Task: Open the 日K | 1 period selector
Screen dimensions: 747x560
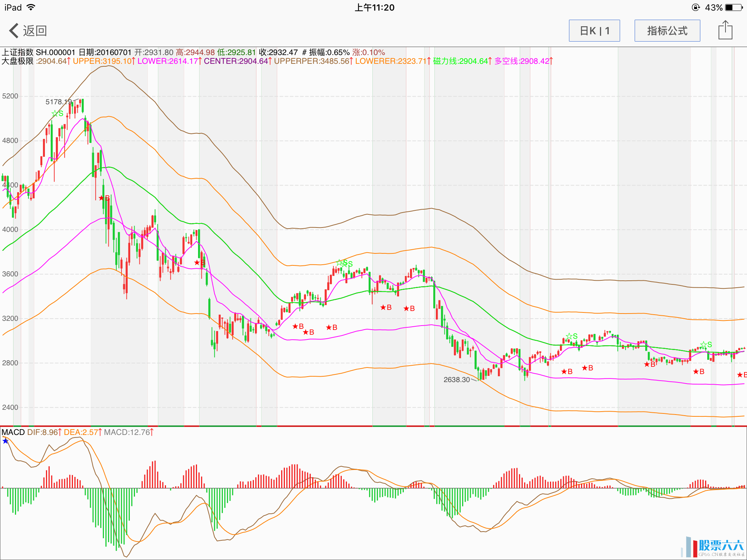Action: click(x=594, y=31)
